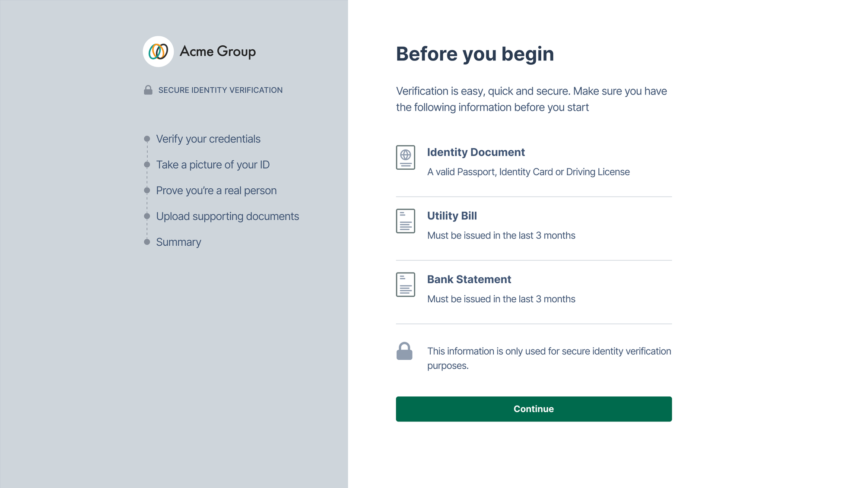Click the Utility Bill document icon
Viewport: 864px width, 488px height.
(x=405, y=221)
